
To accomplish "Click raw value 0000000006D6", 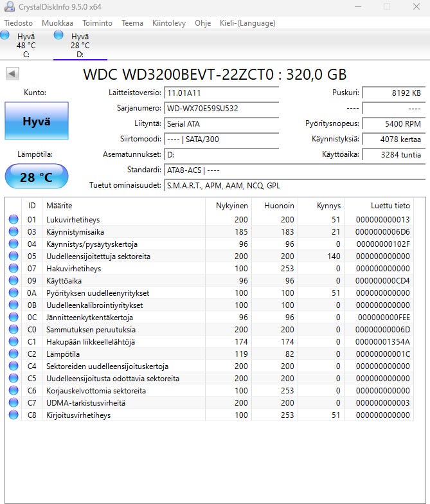I will point(382,231).
